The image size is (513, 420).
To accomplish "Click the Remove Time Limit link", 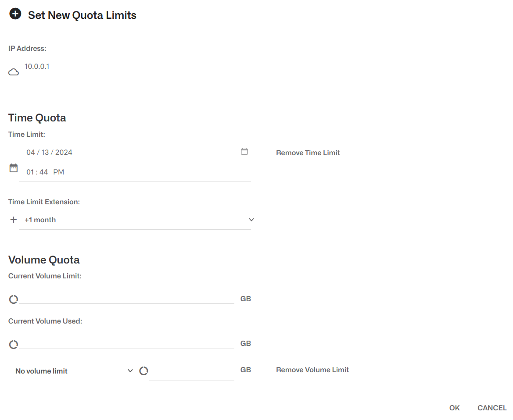I will click(308, 153).
